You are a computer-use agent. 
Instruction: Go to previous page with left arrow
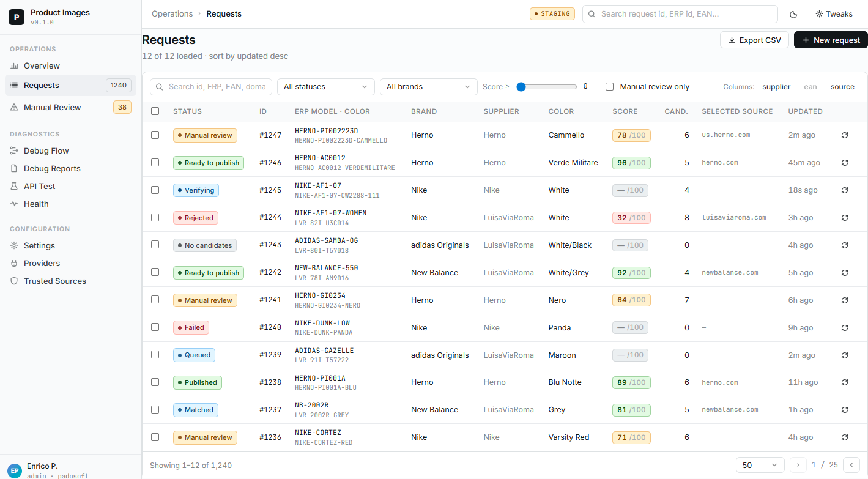[851, 465]
